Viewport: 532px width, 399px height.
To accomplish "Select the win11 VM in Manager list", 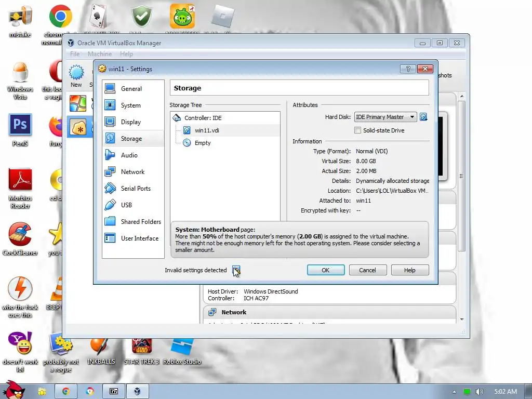I will (x=79, y=127).
